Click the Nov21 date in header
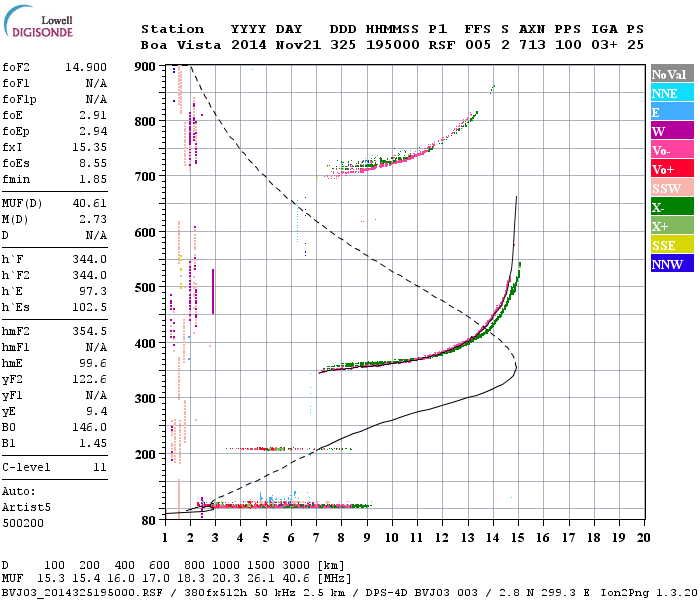The width and height of the screenshot is (700, 600). click(x=298, y=45)
